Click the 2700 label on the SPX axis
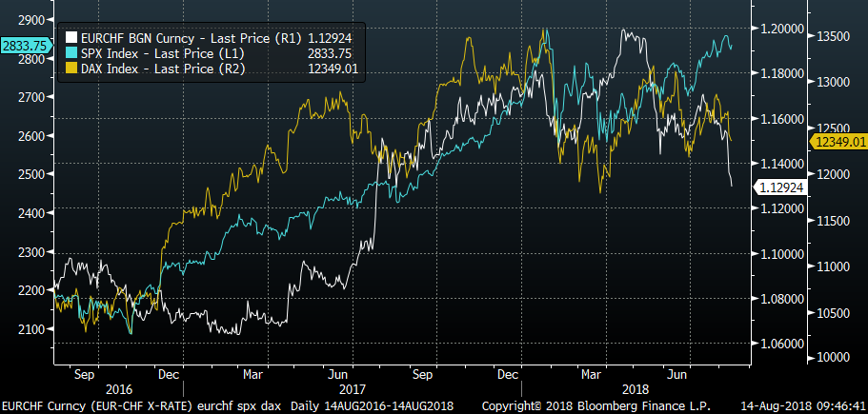This screenshot has width=868, height=414. coord(33,97)
